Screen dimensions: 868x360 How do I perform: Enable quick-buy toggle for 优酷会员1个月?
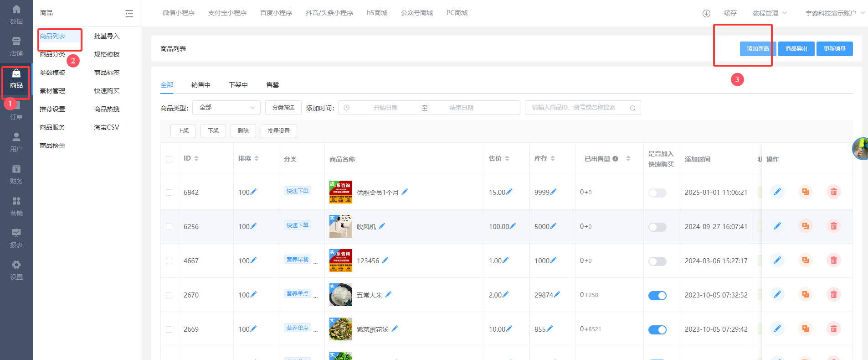click(x=657, y=193)
